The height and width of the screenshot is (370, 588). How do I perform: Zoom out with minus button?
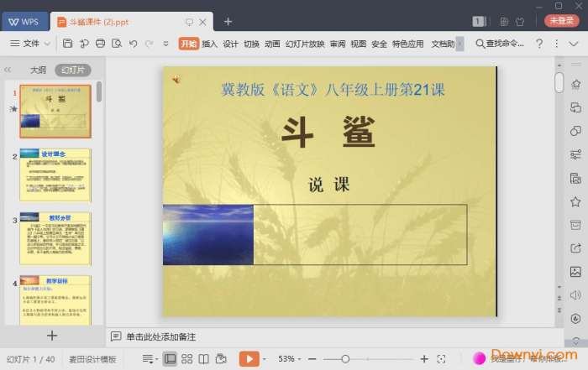(x=312, y=359)
